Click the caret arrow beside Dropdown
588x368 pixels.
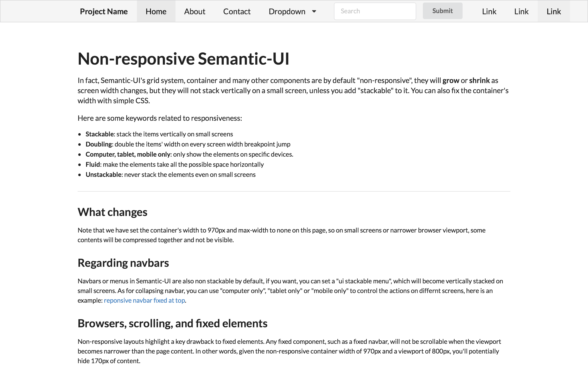[x=314, y=11]
